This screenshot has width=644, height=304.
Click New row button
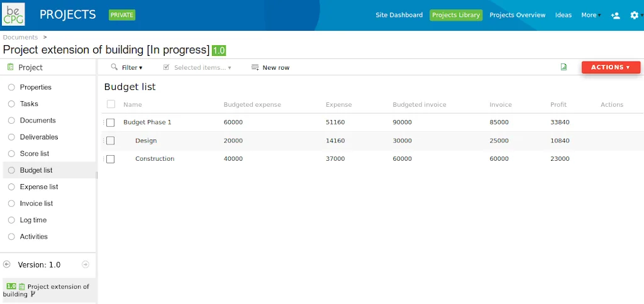270,68
